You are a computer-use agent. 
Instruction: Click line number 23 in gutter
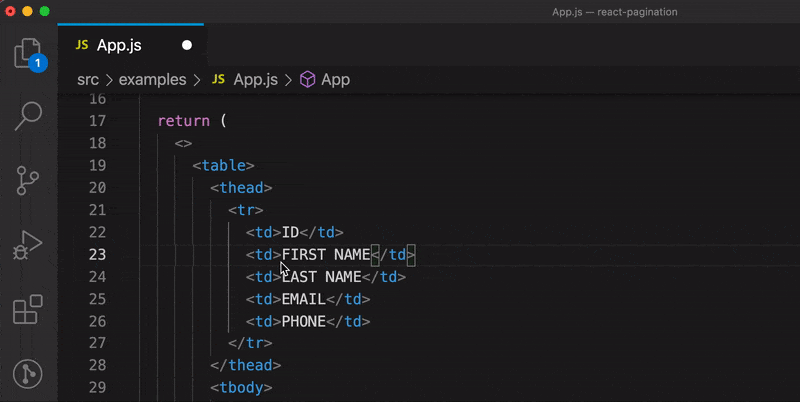pos(97,255)
